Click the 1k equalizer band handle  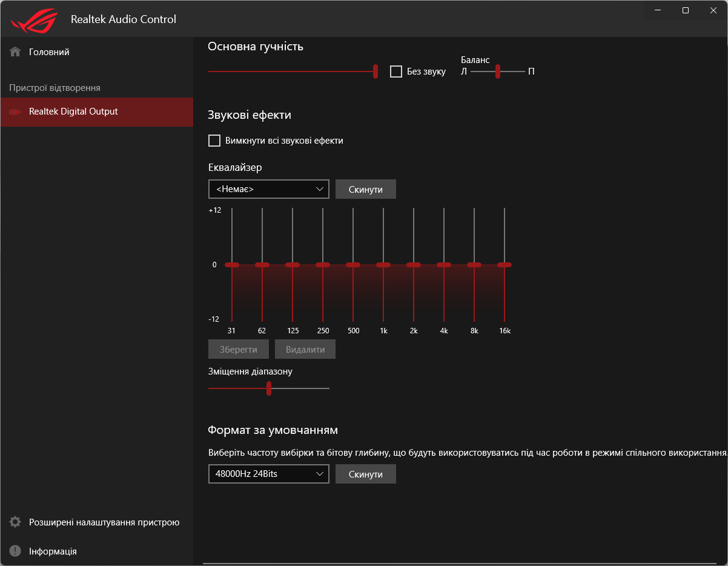coord(383,265)
